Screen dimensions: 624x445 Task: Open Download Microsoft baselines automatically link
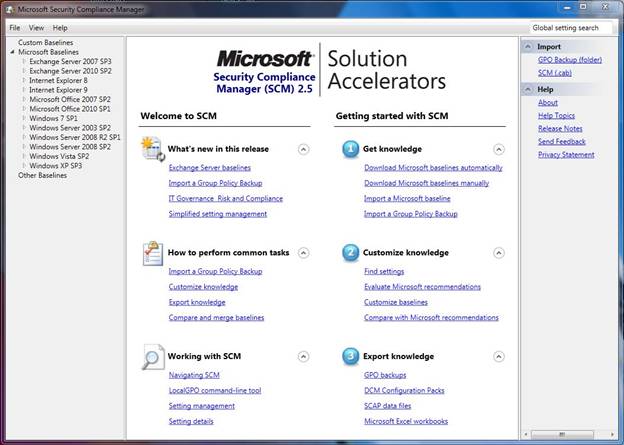pos(433,168)
